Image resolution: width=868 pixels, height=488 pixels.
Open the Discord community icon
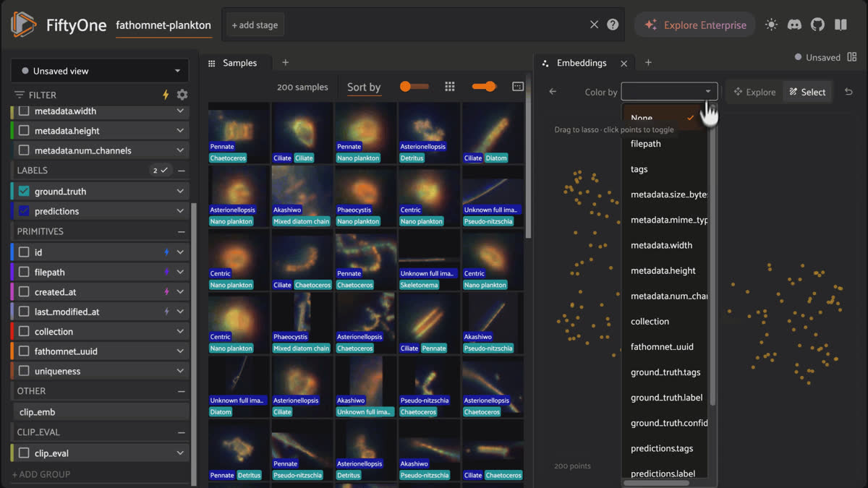[x=794, y=25]
